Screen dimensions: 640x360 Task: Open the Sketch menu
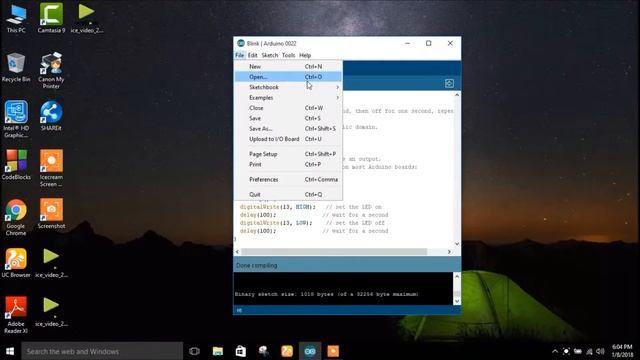point(269,55)
